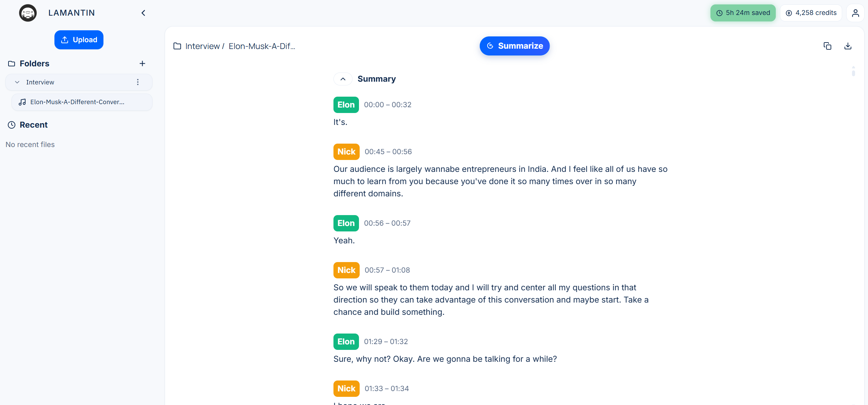Click the orange Nick label at 00:45

(x=346, y=152)
